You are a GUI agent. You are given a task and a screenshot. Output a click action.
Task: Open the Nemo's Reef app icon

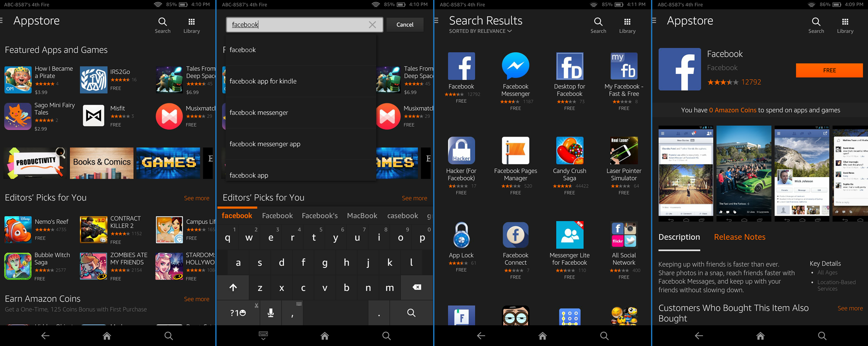18,230
